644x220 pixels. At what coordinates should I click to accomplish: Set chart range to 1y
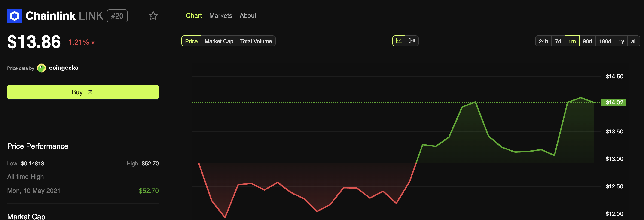pos(621,41)
